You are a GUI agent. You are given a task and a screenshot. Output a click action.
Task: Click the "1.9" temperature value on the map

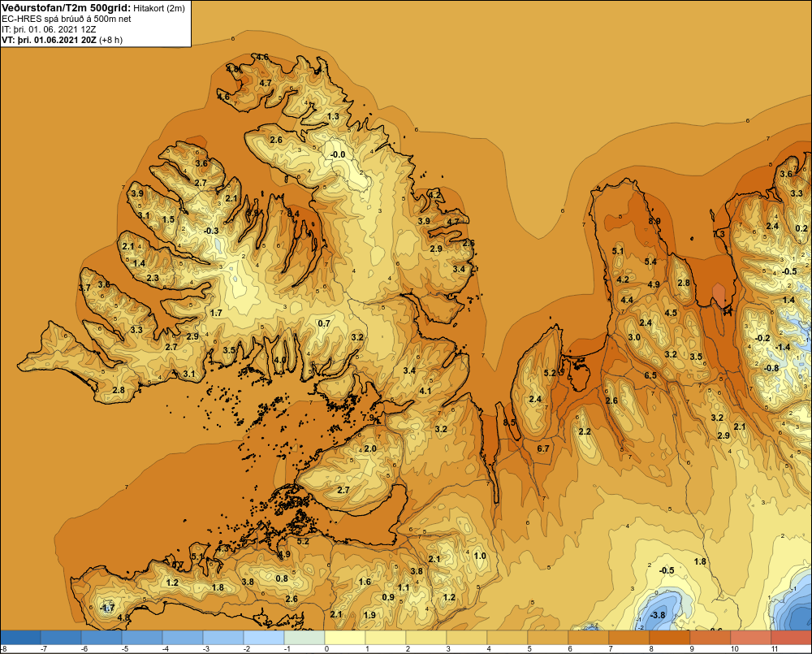369,615
